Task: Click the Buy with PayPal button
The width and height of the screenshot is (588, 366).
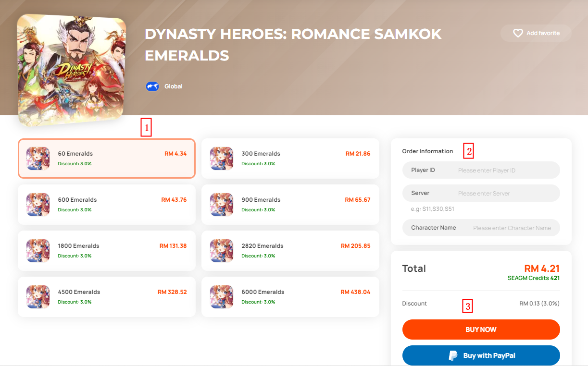Action: (481, 355)
